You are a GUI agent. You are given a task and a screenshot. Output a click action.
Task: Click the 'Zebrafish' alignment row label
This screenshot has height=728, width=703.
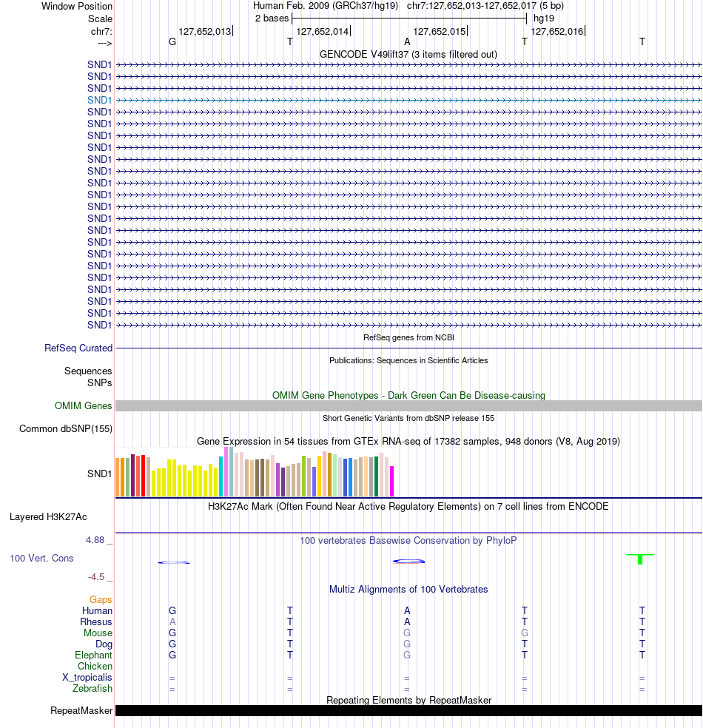92,689
